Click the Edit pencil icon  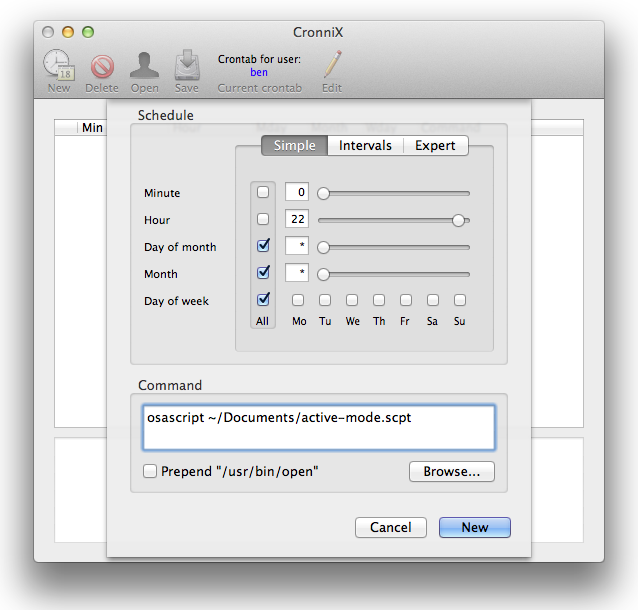pos(332,64)
